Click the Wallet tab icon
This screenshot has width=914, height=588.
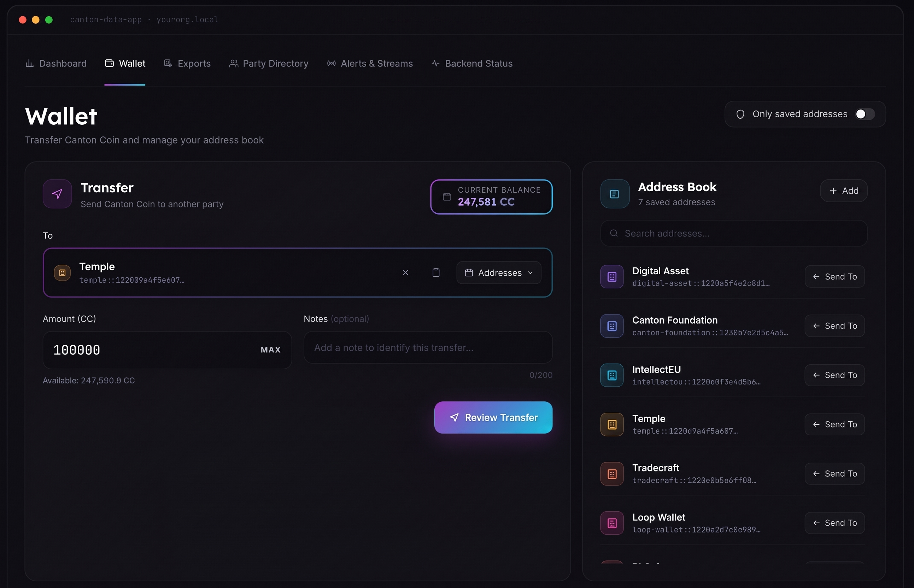pyautogui.click(x=109, y=63)
